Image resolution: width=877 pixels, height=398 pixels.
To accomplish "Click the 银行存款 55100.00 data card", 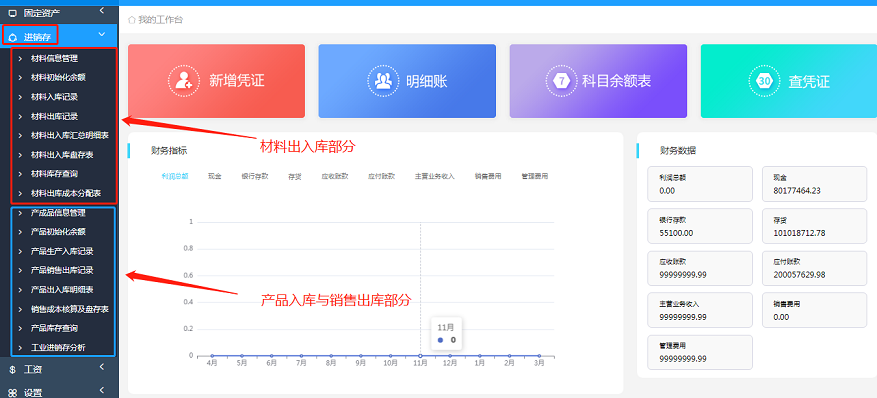I will click(x=700, y=226).
